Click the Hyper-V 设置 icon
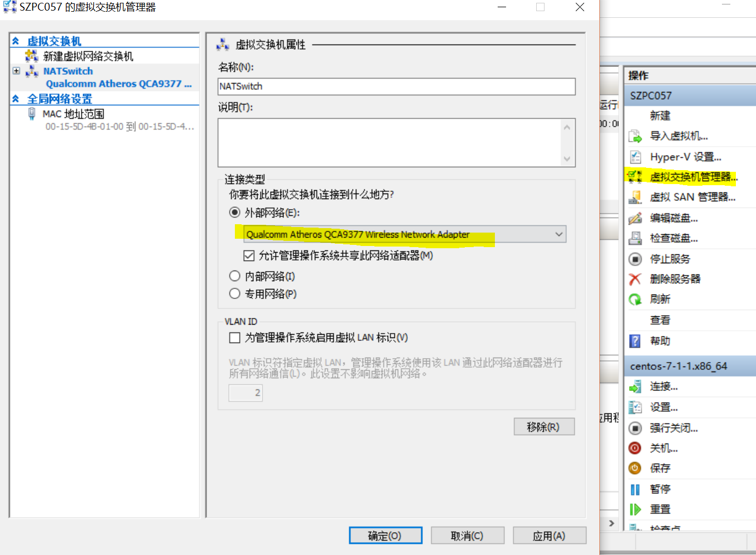Viewport: 756px width, 555px height. pyautogui.click(x=635, y=157)
